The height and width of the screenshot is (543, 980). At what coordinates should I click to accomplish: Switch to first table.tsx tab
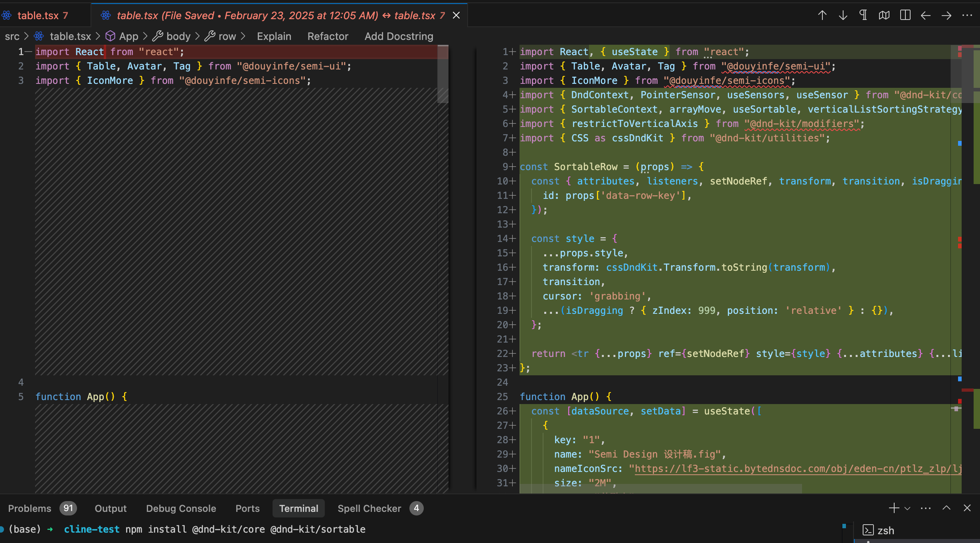tap(38, 15)
